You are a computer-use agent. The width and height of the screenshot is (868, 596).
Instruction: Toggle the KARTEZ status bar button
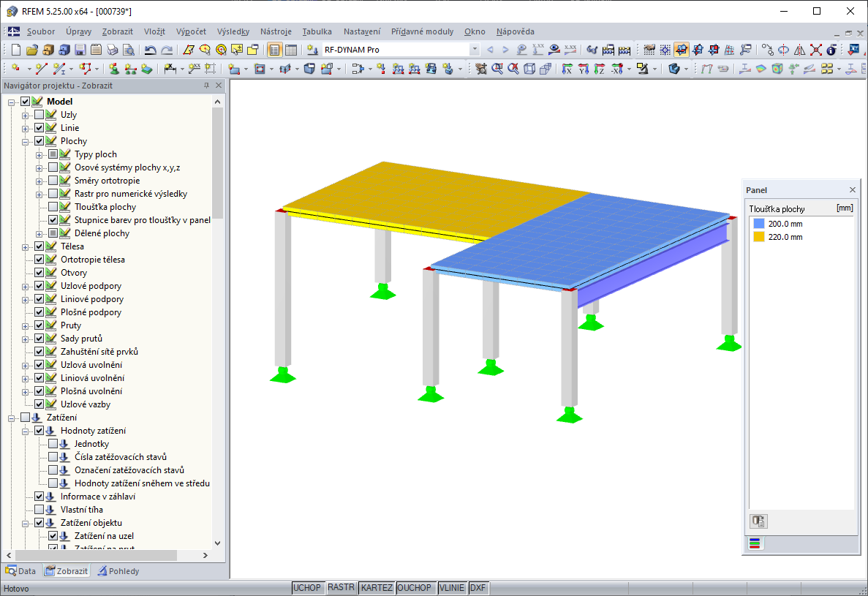click(x=377, y=588)
